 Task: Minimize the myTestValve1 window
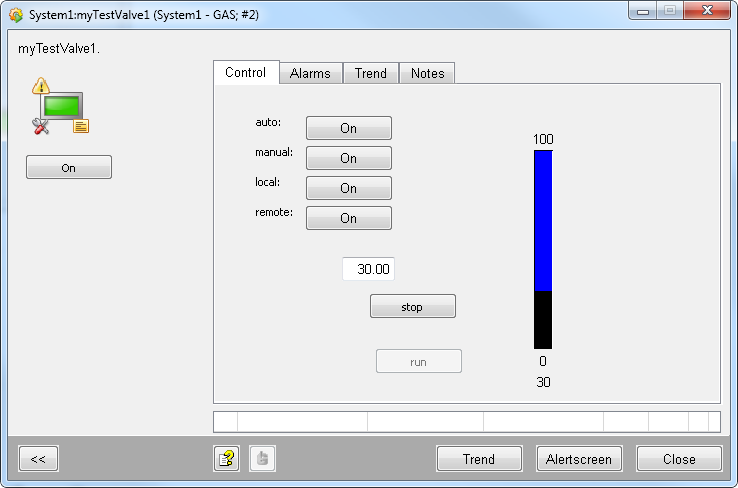coord(643,11)
